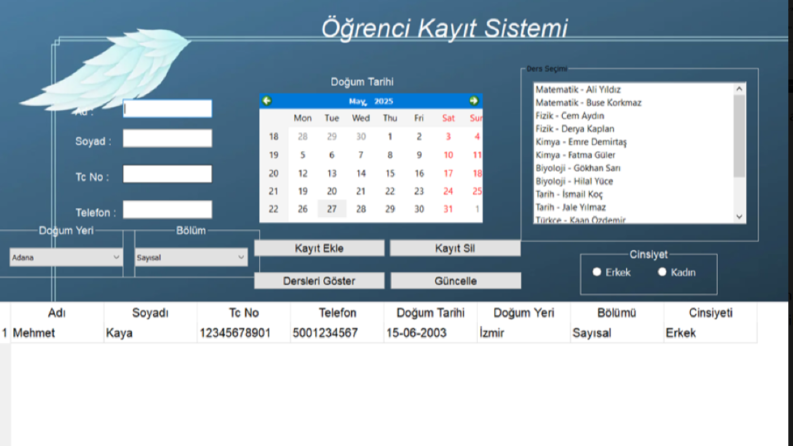The width and height of the screenshot is (793, 446).
Task: Go to previous month in calendar
Action: tap(267, 101)
